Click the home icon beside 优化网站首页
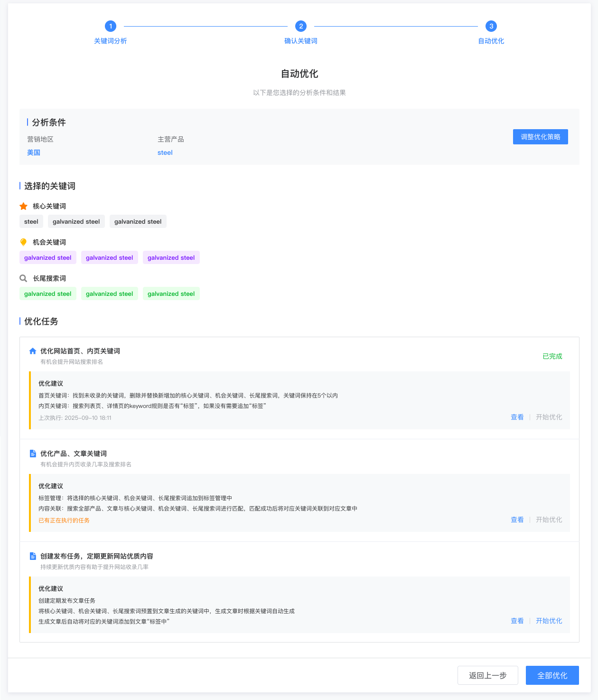The width and height of the screenshot is (598, 700). [33, 351]
